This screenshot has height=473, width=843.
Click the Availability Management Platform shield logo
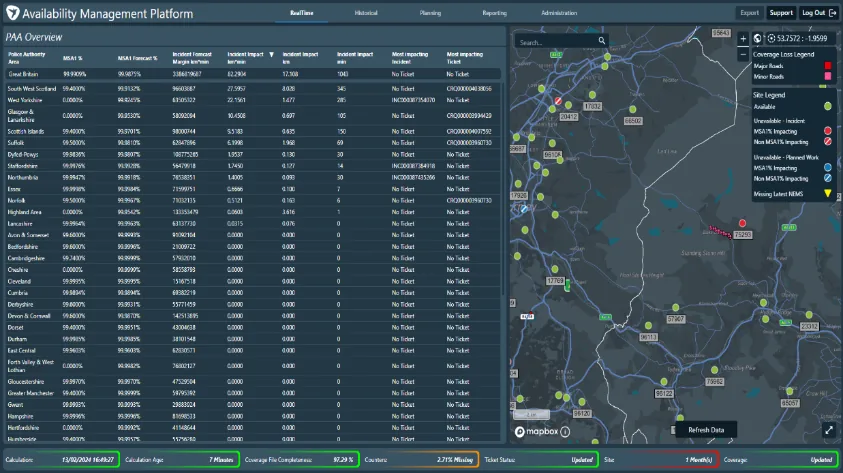click(12, 13)
